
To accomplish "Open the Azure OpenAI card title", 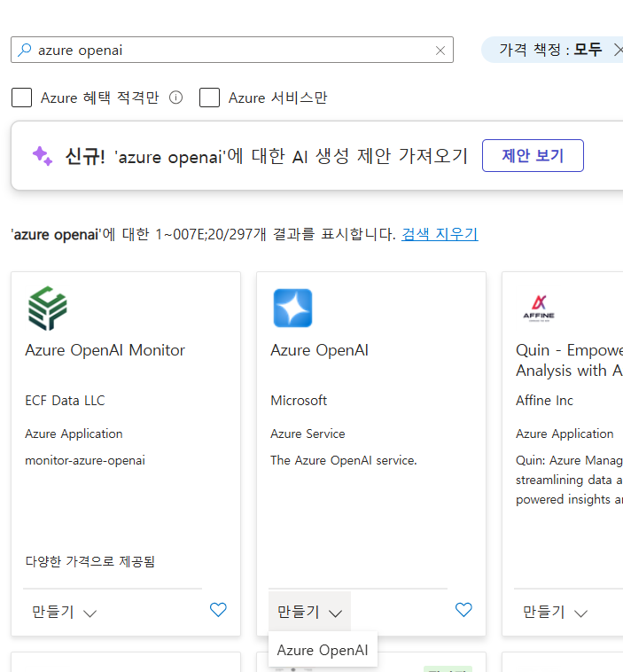I will [x=319, y=350].
